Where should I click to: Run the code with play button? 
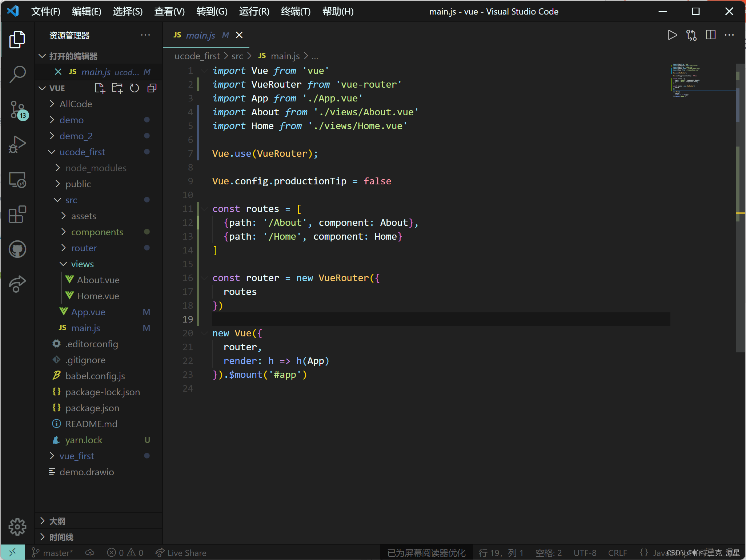coord(672,35)
